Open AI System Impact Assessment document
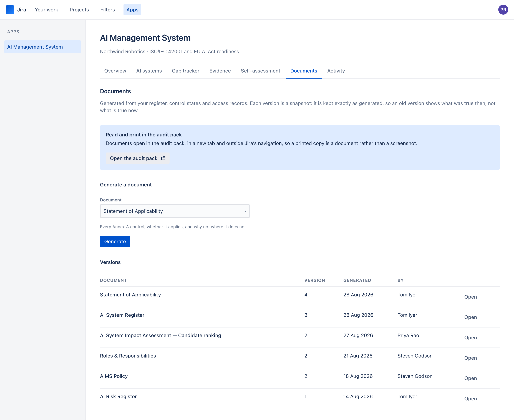The width and height of the screenshot is (514, 420). pos(470,337)
